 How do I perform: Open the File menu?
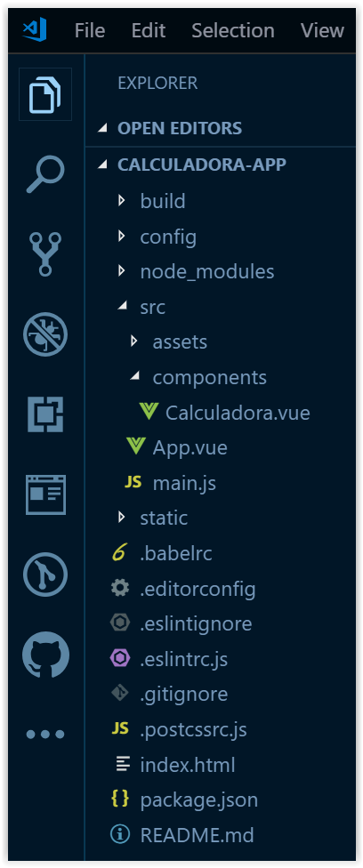[x=90, y=30]
